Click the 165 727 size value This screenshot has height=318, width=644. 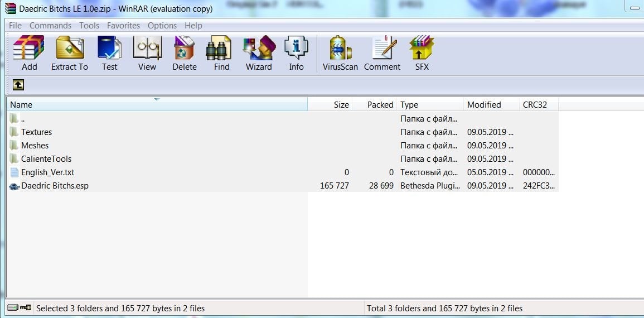(x=335, y=186)
